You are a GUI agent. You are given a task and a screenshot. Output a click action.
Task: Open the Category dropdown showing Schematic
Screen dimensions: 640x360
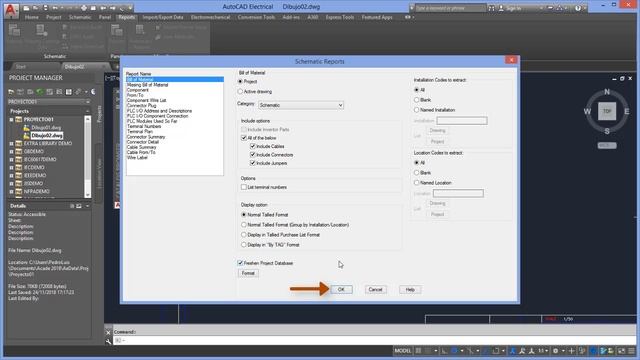pos(301,105)
